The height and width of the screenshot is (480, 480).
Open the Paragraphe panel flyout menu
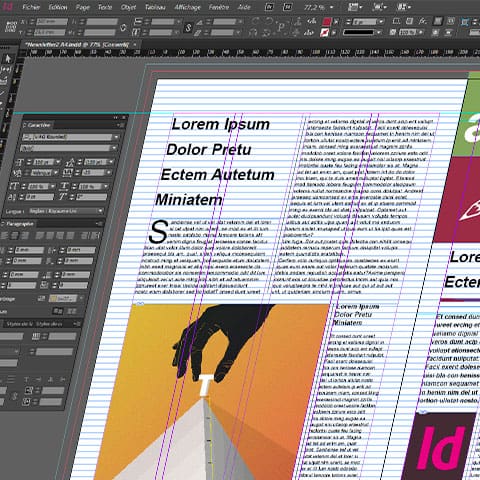pos(99,224)
